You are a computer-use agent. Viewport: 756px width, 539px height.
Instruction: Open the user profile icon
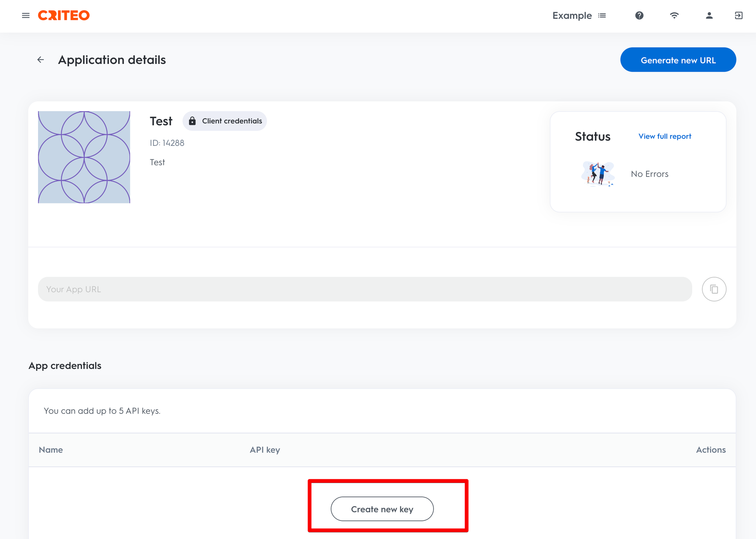coord(709,16)
